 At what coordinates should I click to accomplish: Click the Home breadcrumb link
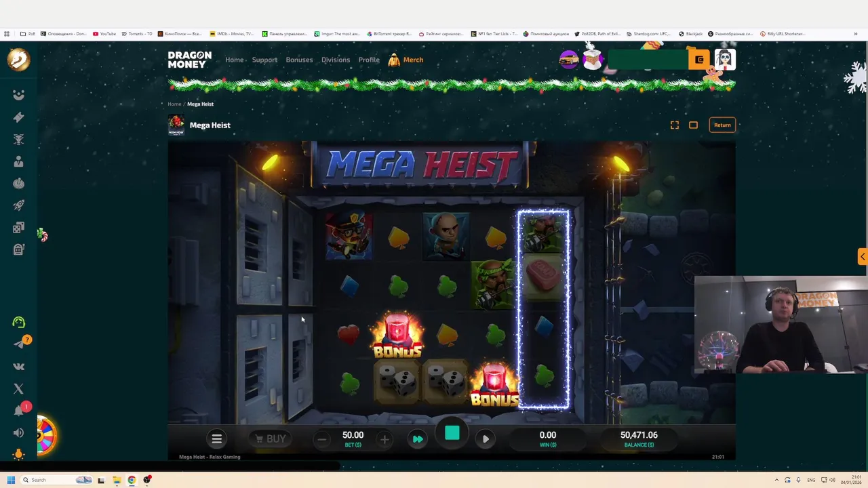[x=174, y=104]
